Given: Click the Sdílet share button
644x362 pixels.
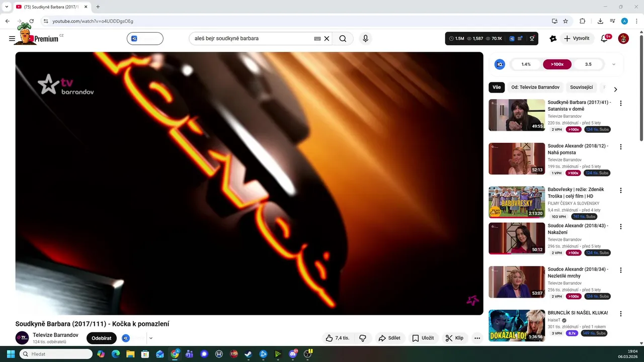Looking at the screenshot, I should (389, 338).
